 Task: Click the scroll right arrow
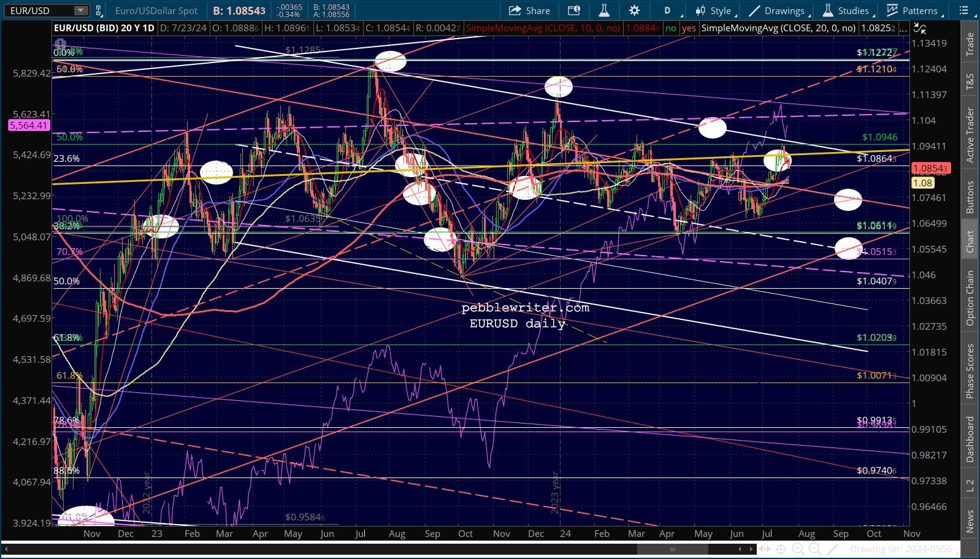tap(752, 549)
